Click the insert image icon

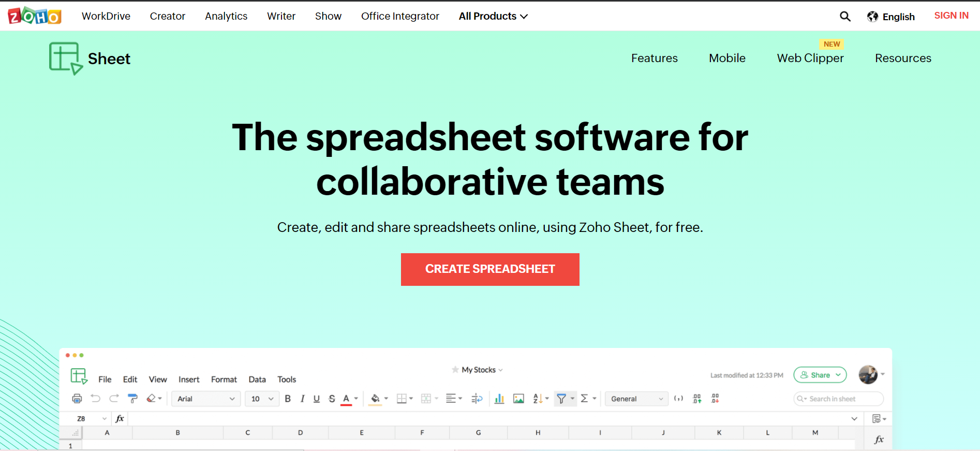(x=518, y=399)
